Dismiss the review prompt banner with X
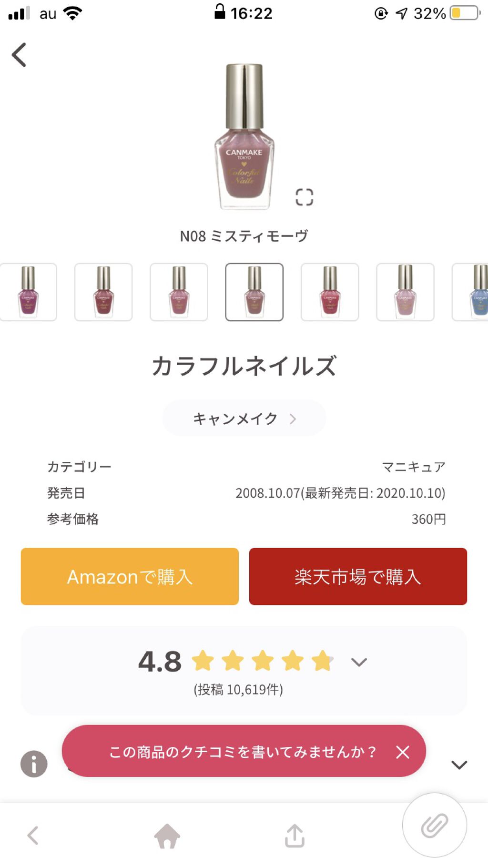488x868 pixels. click(403, 752)
